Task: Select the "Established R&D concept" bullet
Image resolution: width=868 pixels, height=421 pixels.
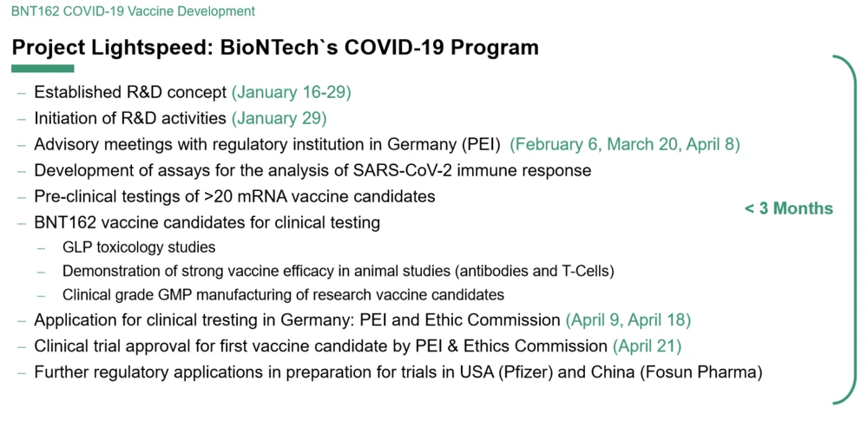Action: pyautogui.click(x=130, y=92)
